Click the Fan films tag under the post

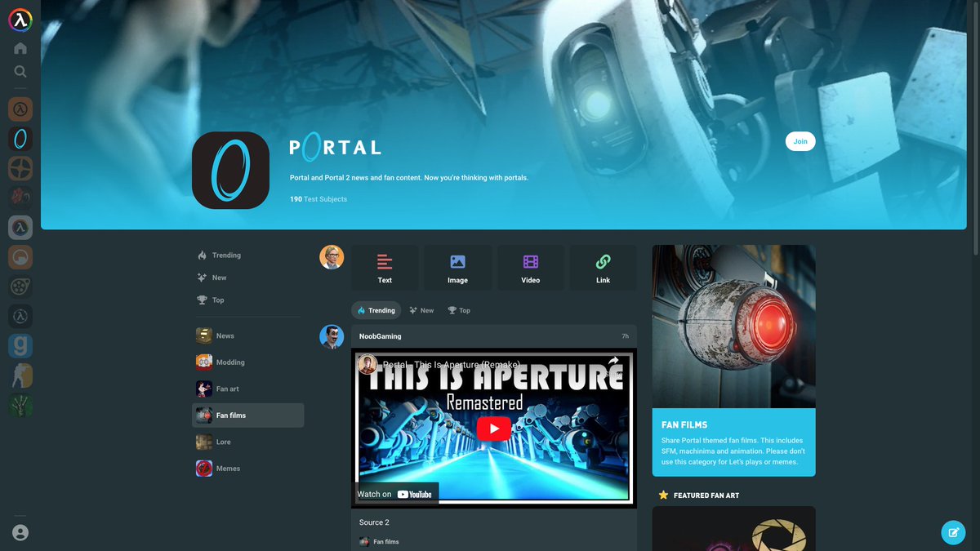pos(380,542)
